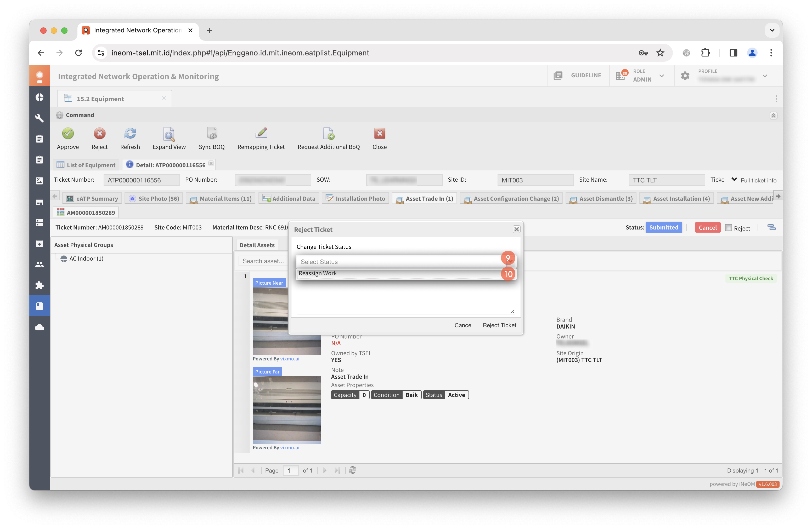Click Cancel in Reject Ticket dialog
This screenshot has width=812, height=529.
(x=463, y=325)
